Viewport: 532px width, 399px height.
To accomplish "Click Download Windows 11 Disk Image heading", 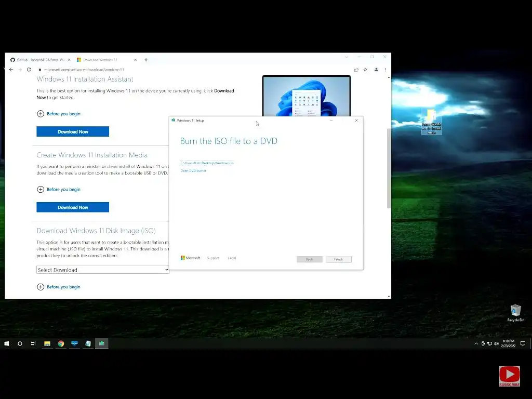I will point(96,231).
